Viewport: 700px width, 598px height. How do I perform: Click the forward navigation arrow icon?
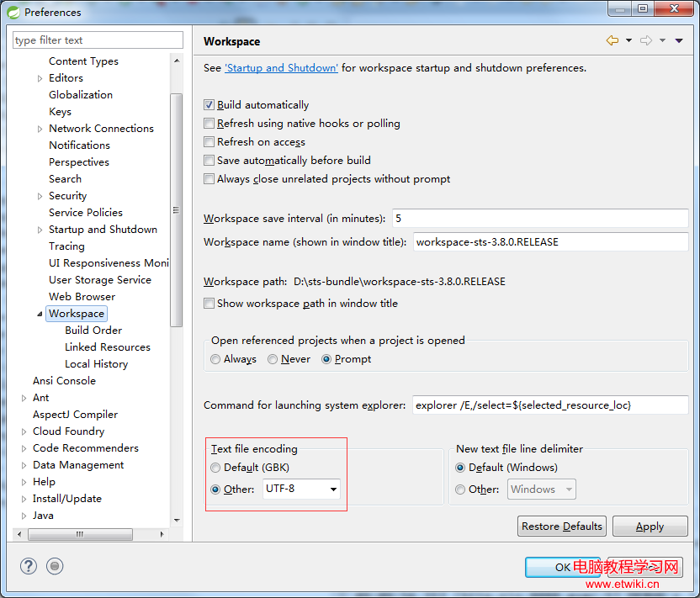(645, 40)
